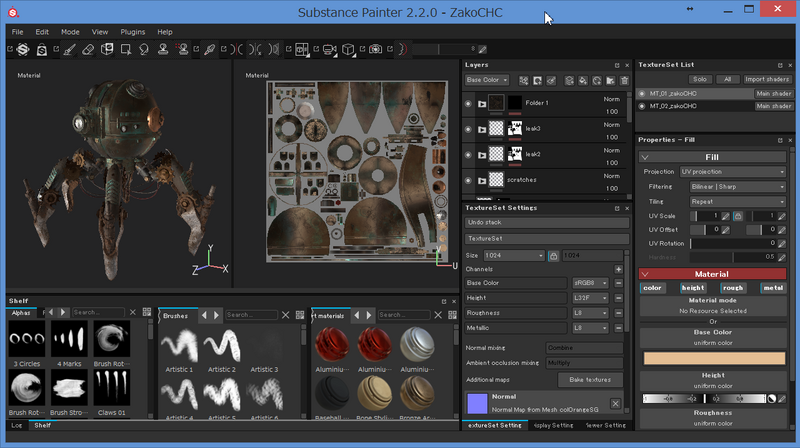Click the Undo stack button

pyautogui.click(x=546, y=222)
